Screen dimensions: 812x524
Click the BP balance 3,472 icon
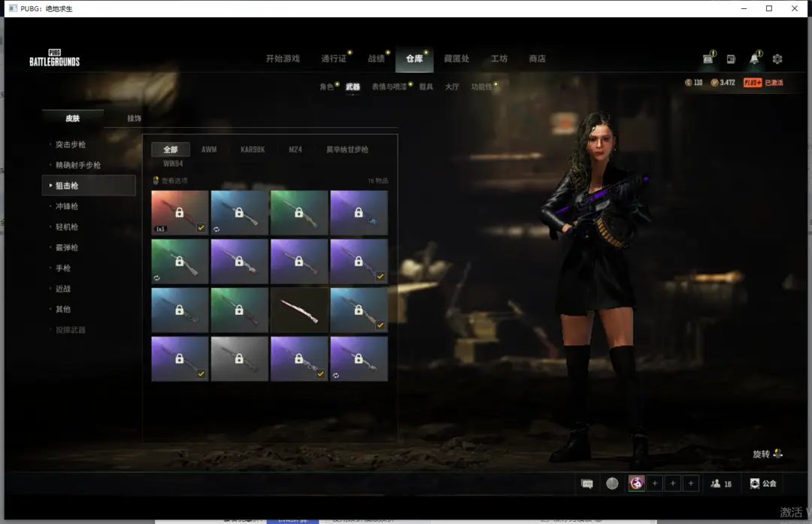(x=715, y=83)
